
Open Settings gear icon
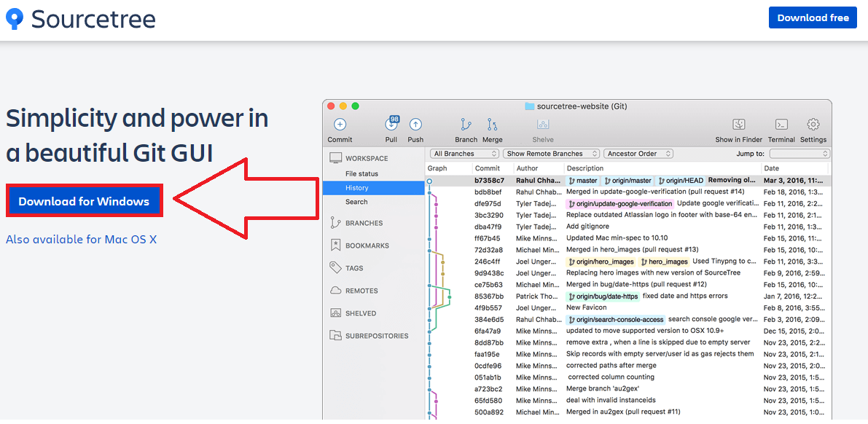click(813, 125)
